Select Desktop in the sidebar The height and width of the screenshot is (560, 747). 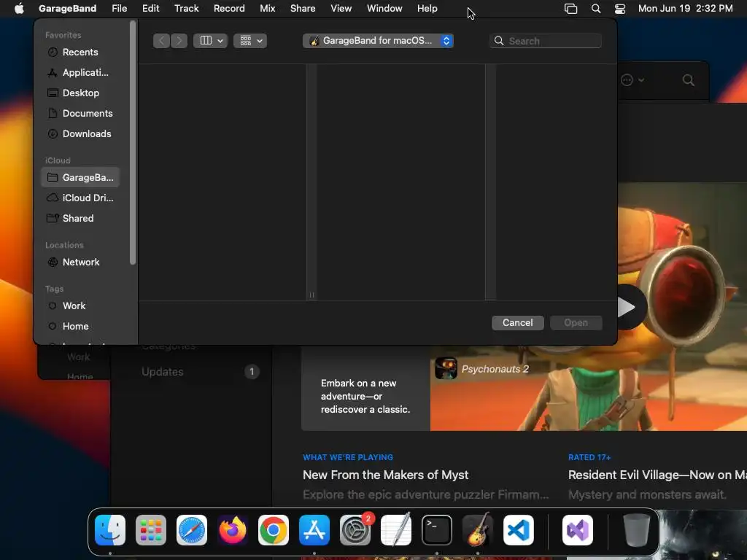pyautogui.click(x=80, y=93)
